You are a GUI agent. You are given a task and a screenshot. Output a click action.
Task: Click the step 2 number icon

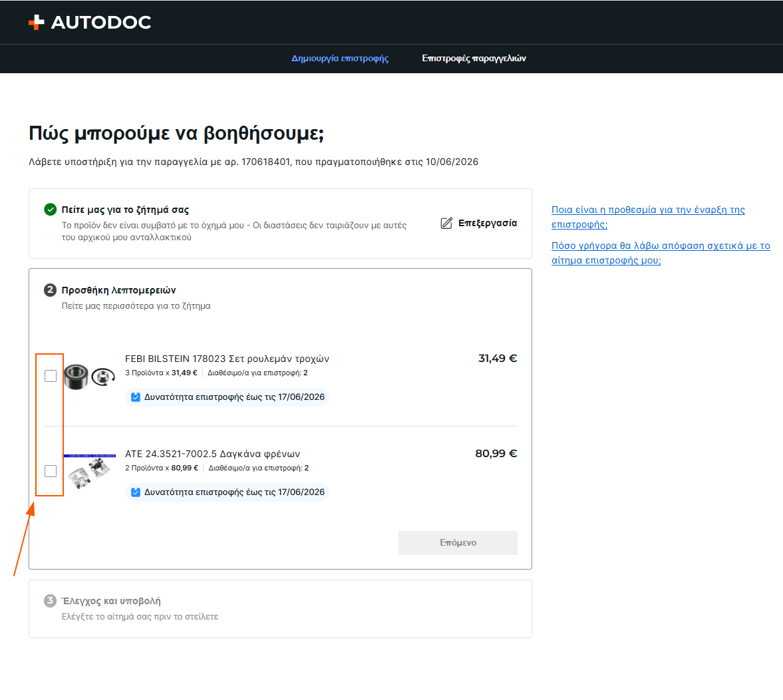pyautogui.click(x=50, y=290)
